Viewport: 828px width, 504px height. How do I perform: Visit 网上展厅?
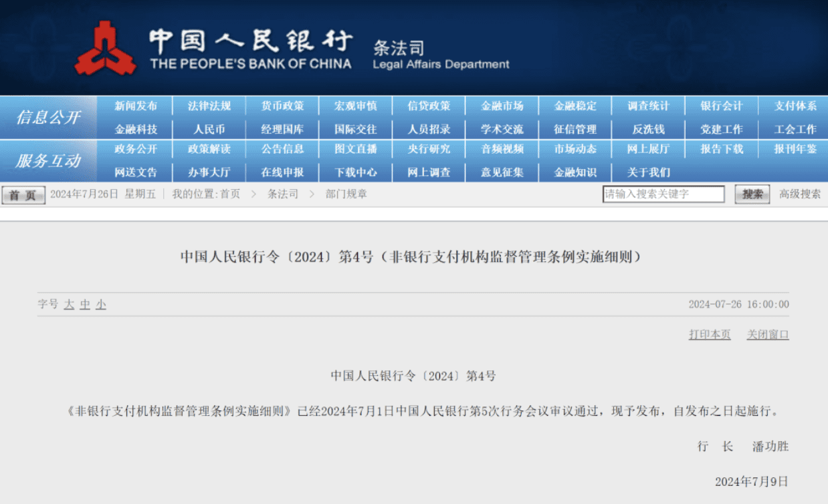pos(648,149)
